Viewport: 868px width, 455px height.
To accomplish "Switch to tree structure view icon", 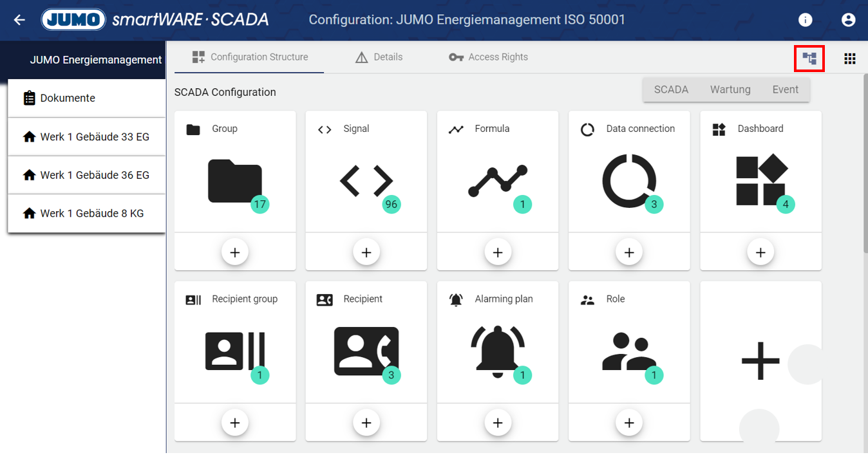I will coord(809,59).
